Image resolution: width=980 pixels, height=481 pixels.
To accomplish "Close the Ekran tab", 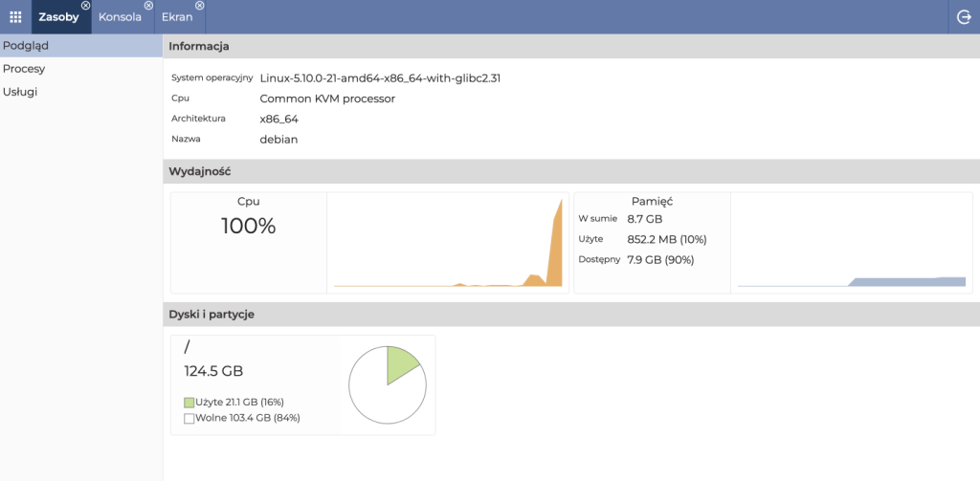I will [x=199, y=6].
